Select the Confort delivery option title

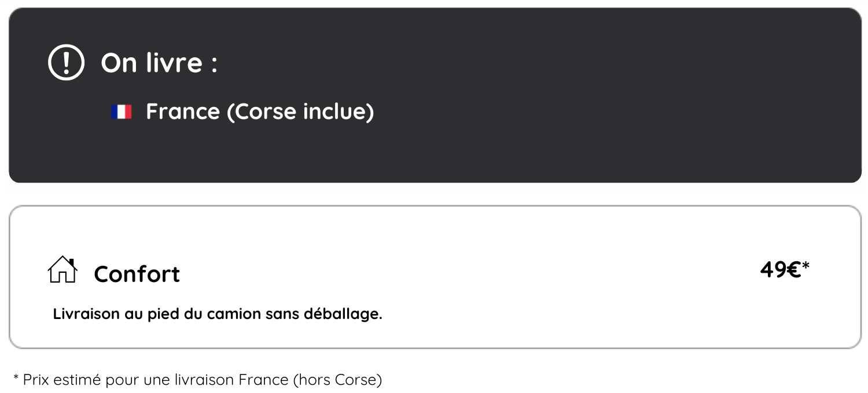point(137,274)
